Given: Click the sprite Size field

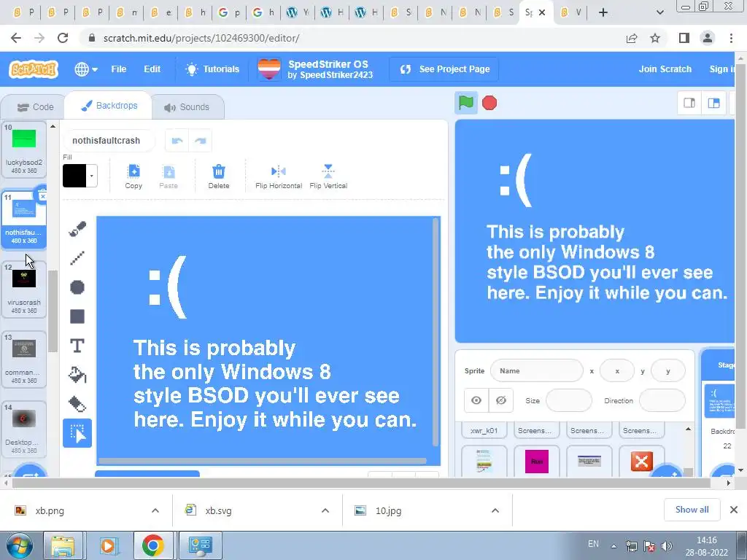Looking at the screenshot, I should tap(568, 400).
